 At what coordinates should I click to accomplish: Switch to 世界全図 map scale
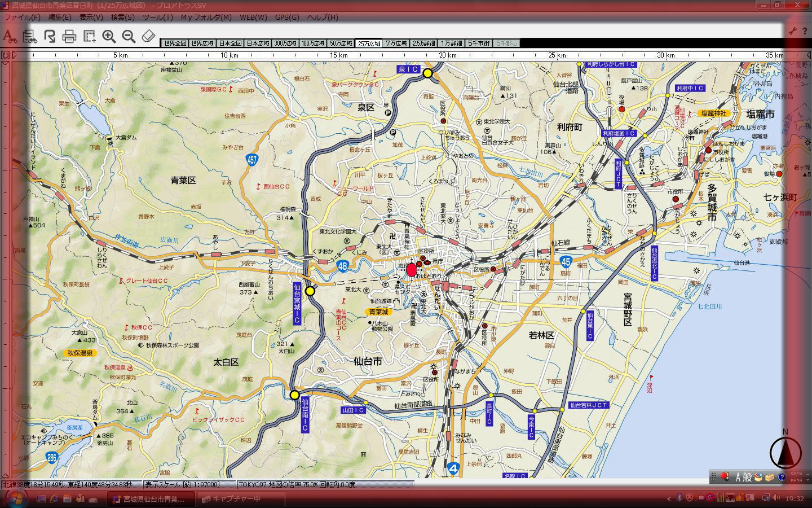(174, 43)
